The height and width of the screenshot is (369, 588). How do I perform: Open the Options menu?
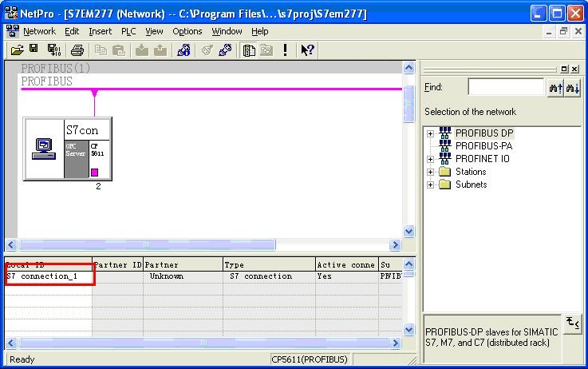tap(187, 31)
